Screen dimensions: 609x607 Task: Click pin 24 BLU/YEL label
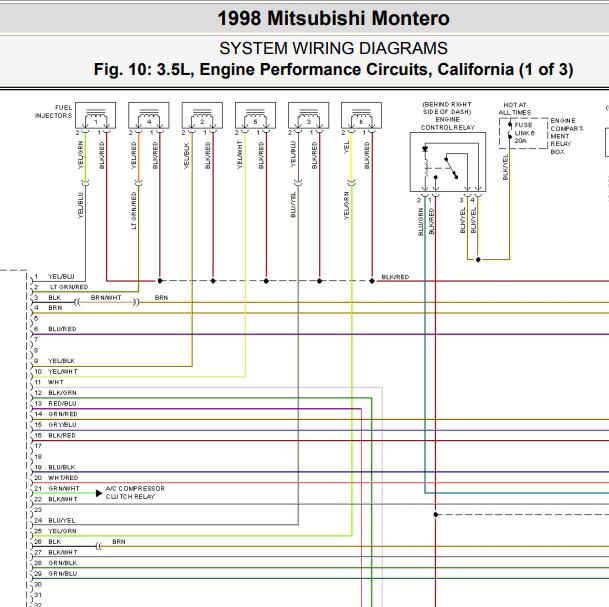pos(61,520)
